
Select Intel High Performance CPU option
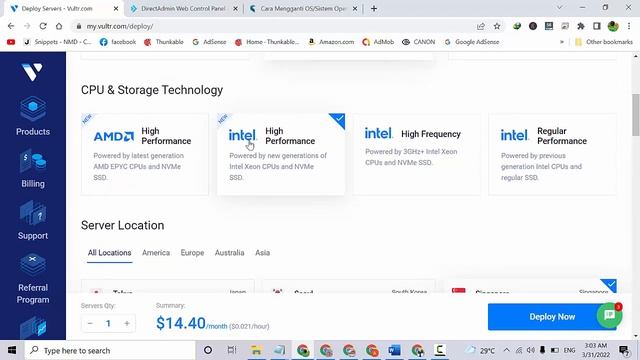[x=281, y=154]
